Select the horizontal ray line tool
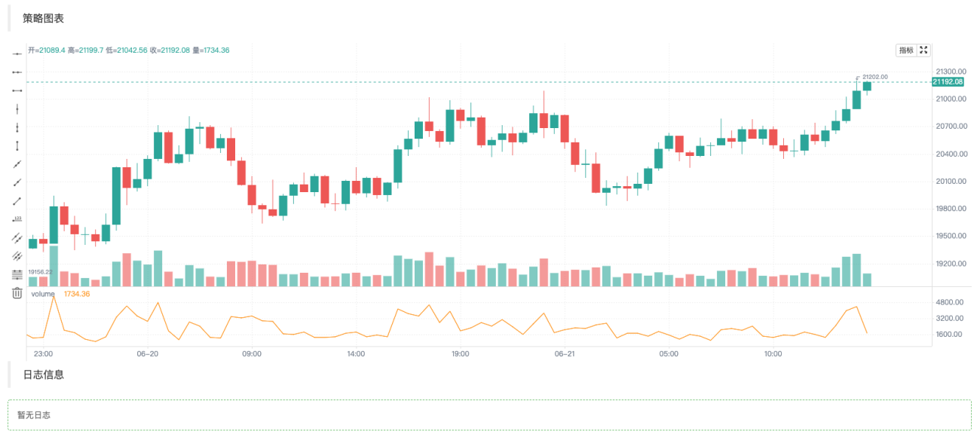The width and height of the screenshot is (980, 437). click(x=17, y=72)
